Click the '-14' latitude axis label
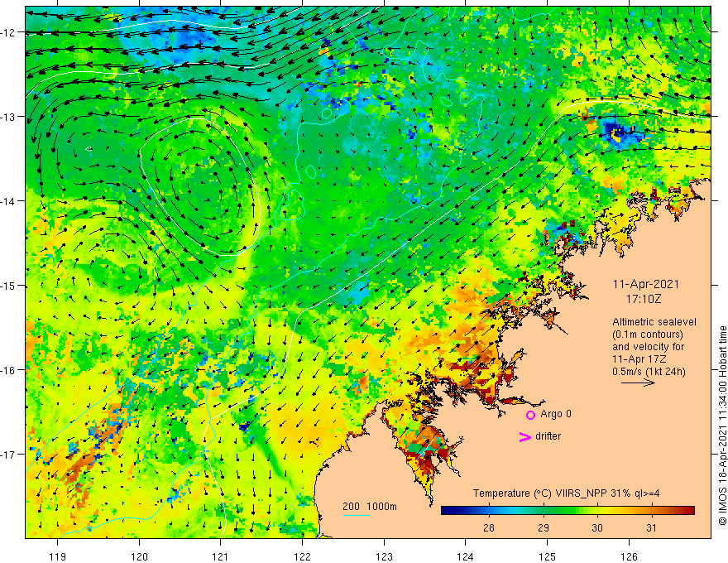Image resolution: width=728 pixels, height=563 pixels. [x=9, y=201]
